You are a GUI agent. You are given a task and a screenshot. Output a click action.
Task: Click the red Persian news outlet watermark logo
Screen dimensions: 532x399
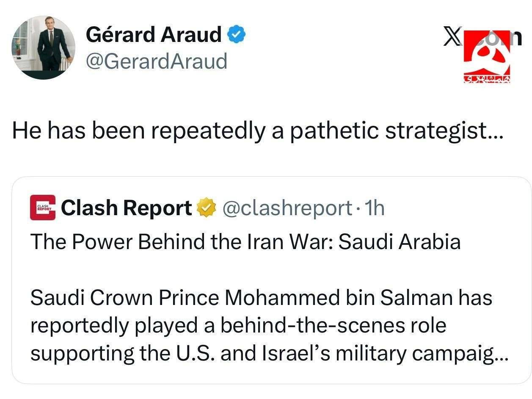pos(488,55)
